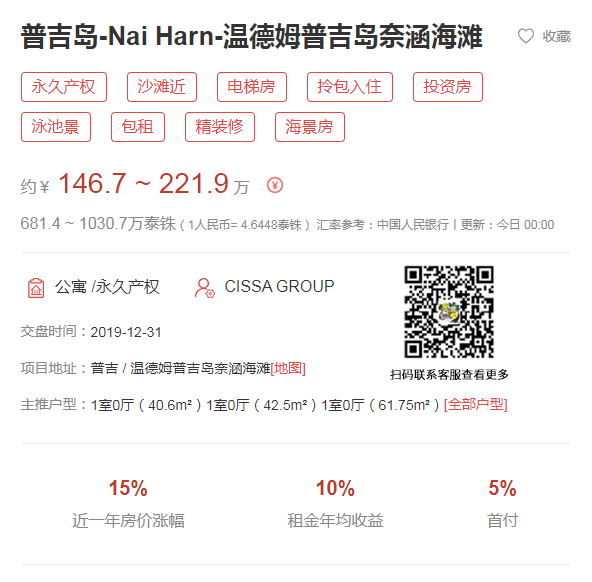Screen dimensions: 592x582
Task: Select the 永久产权 tag
Action: 64,87
